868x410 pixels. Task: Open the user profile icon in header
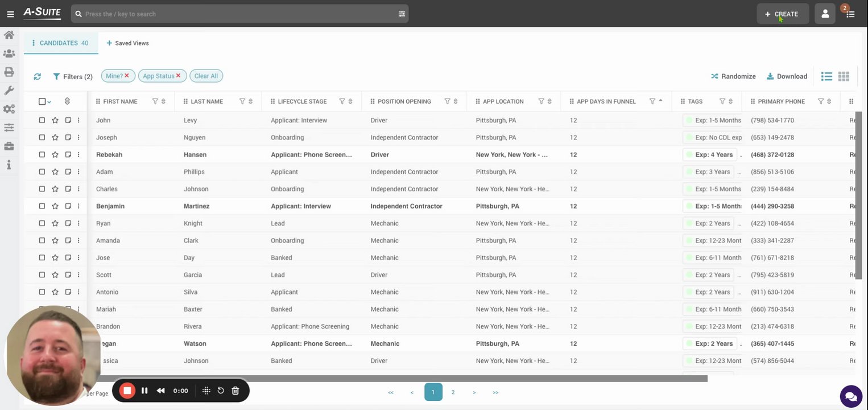825,14
